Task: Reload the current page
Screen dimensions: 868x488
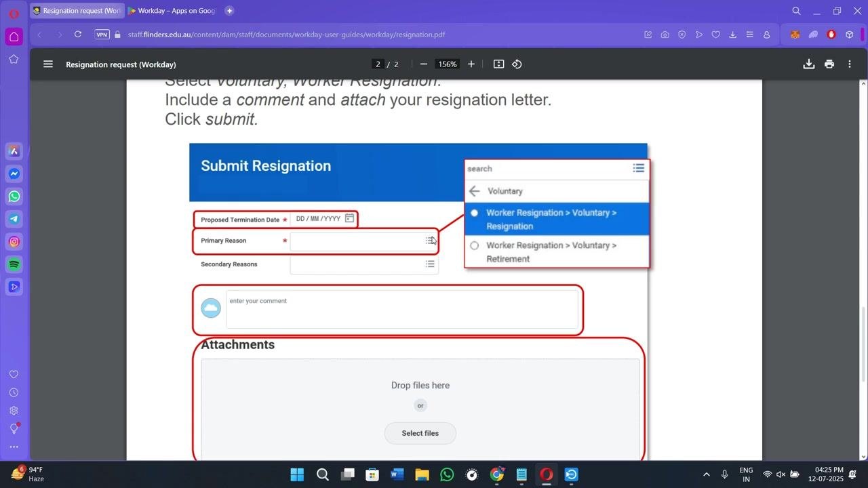Action: click(x=78, y=35)
